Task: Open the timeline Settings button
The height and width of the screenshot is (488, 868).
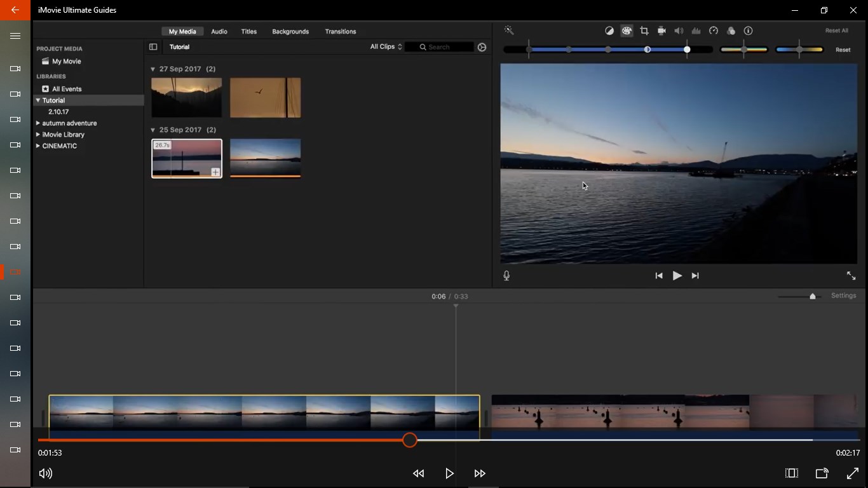Action: pos(843,295)
